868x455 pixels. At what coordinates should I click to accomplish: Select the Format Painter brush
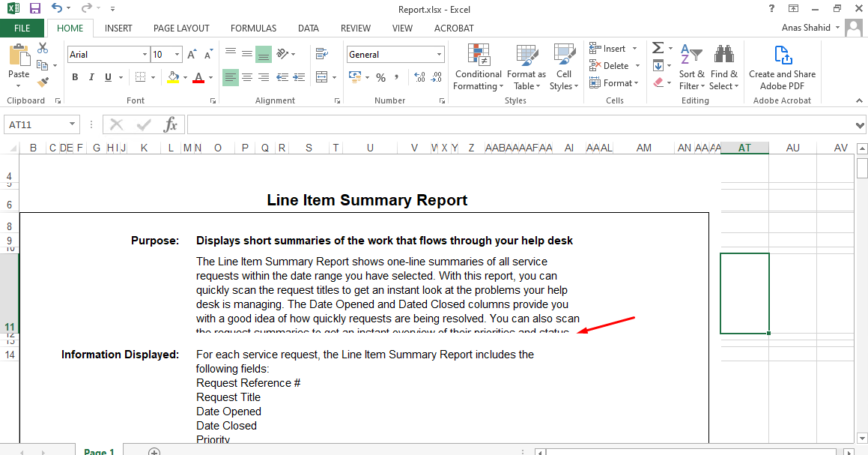[43, 82]
